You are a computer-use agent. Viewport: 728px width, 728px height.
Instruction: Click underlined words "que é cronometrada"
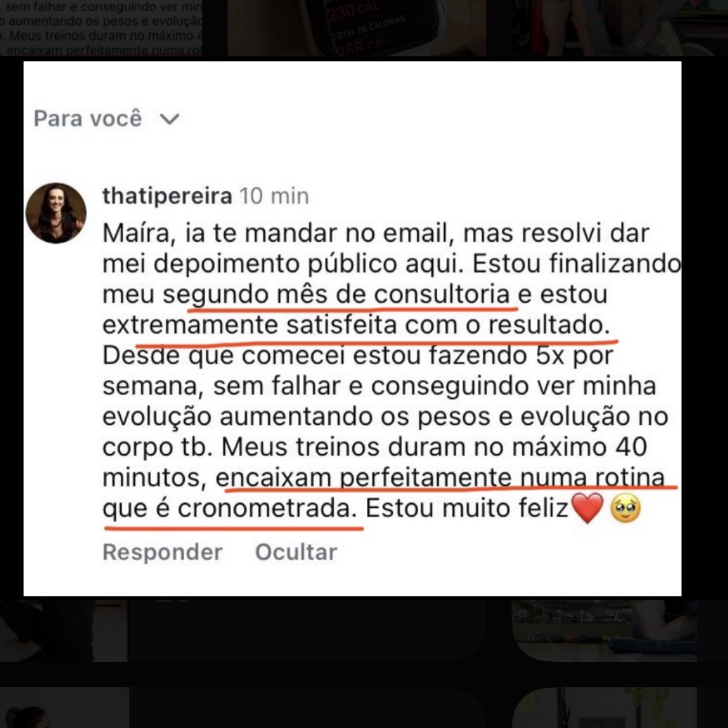click(x=230, y=508)
